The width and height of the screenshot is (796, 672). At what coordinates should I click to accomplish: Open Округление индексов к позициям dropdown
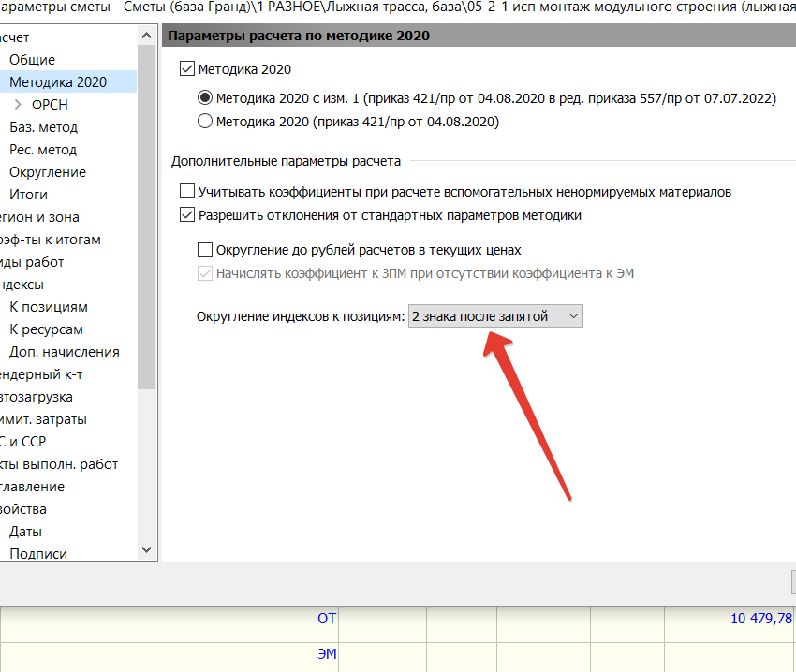pos(495,316)
